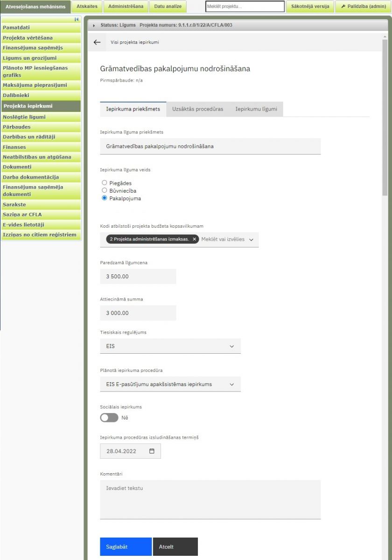392x560 pixels.
Task: Collapse the left sidebar panel
Action: point(77,20)
